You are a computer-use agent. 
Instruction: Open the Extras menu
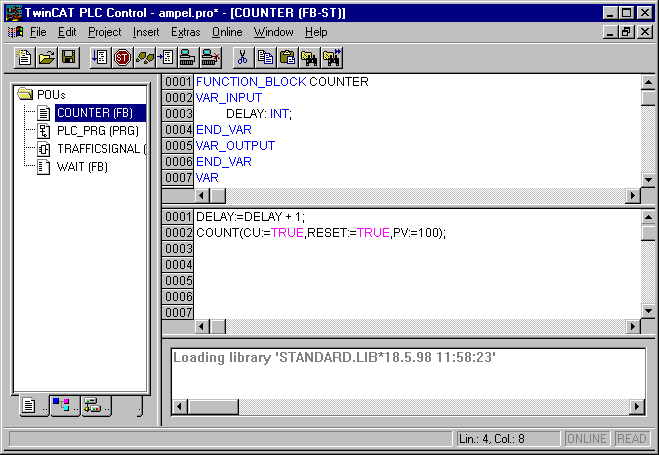point(185,32)
